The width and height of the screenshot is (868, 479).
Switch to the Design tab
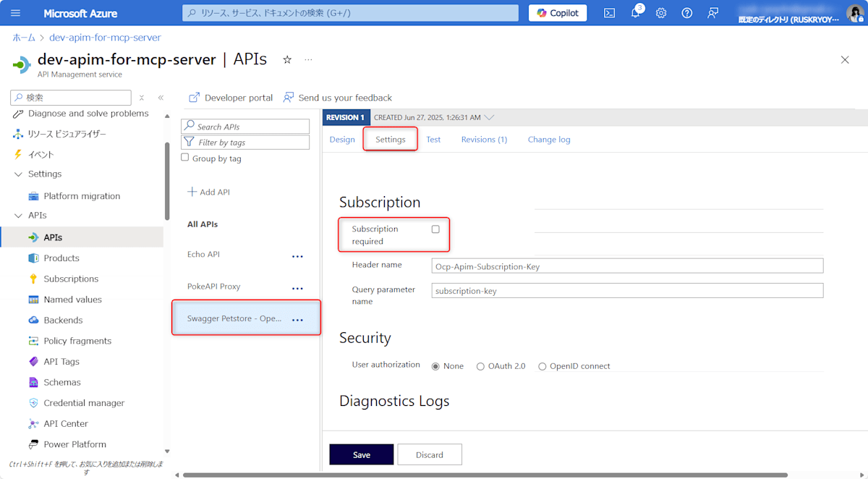[342, 140]
